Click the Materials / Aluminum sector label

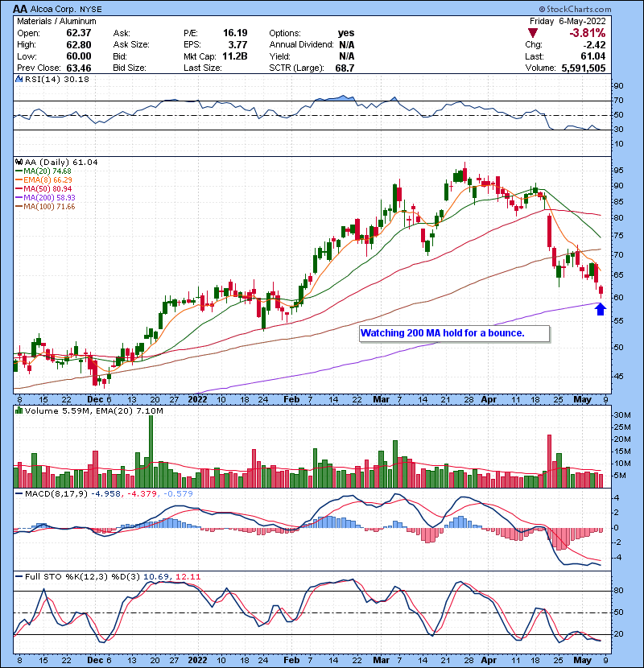point(56,21)
